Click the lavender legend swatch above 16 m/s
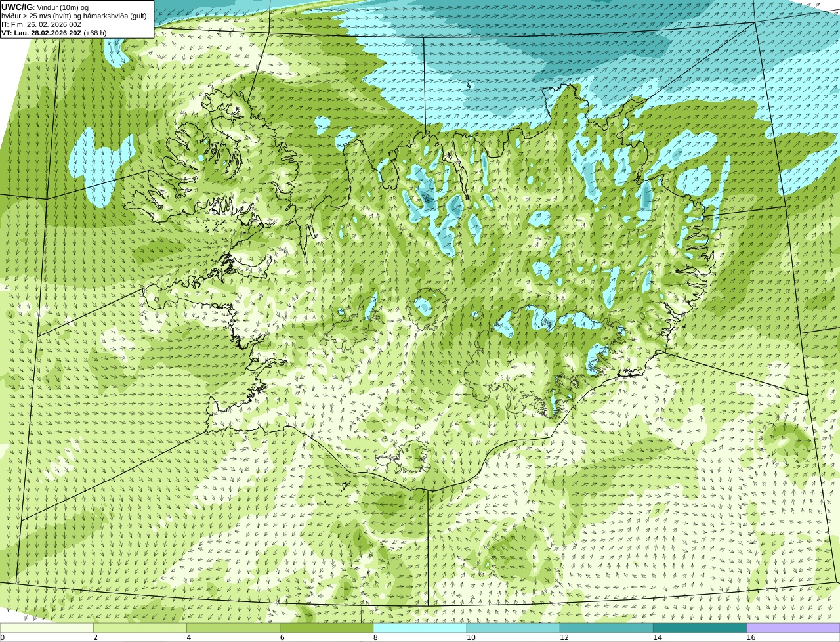Image resolution: width=840 pixels, height=642 pixels. [793, 628]
